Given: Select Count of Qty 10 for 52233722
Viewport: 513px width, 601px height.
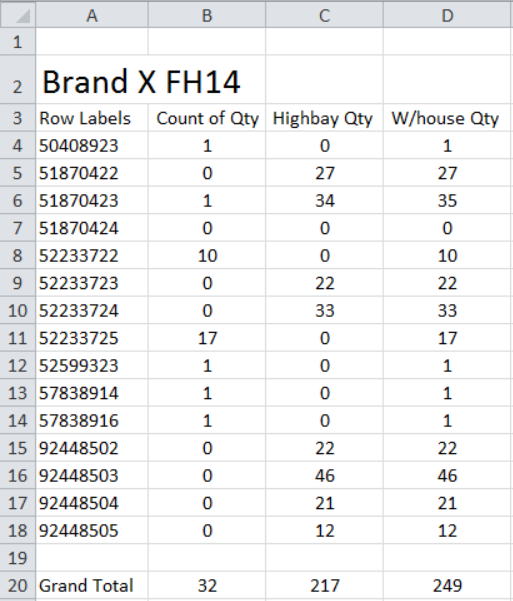Looking at the screenshot, I should [207, 256].
